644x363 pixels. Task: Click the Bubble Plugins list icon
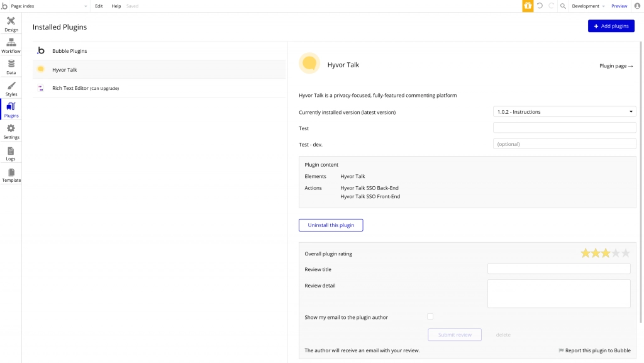pyautogui.click(x=41, y=50)
